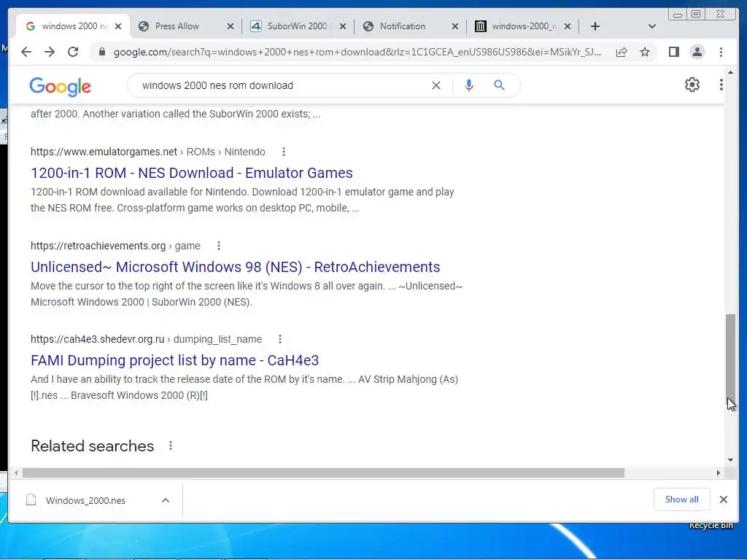Open the 1200-in-1 ROM NES Download link
Image resolution: width=747 pixels, height=560 pixels.
click(x=192, y=173)
